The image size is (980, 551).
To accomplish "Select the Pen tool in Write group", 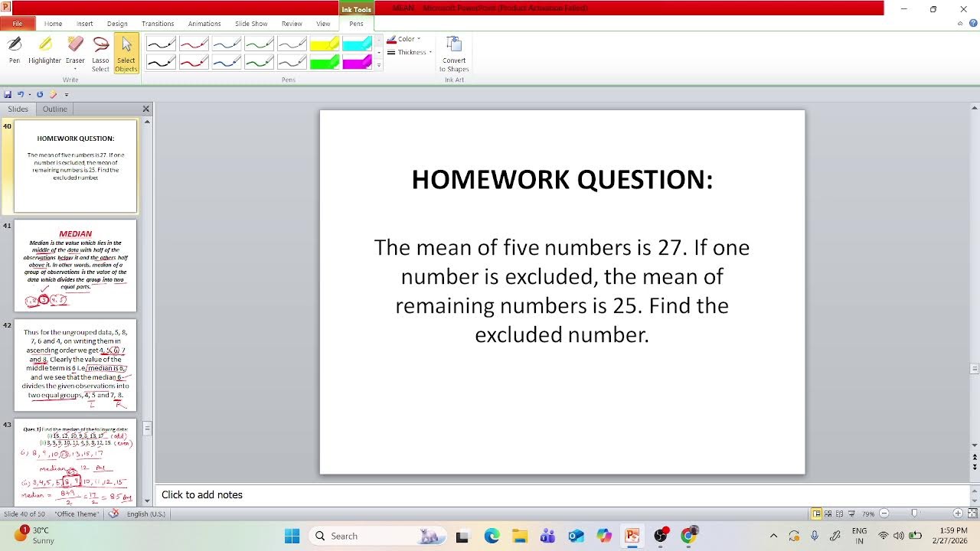I will [15, 51].
